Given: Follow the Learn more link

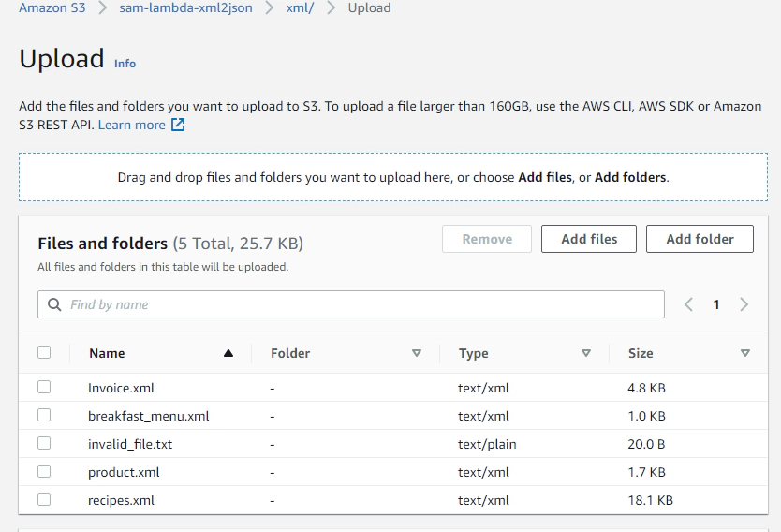Looking at the screenshot, I should tap(132, 125).
